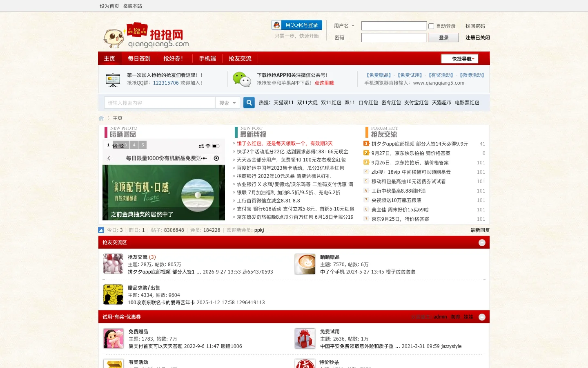
Task: Click the statistics bar chart icon
Action: 101,230
